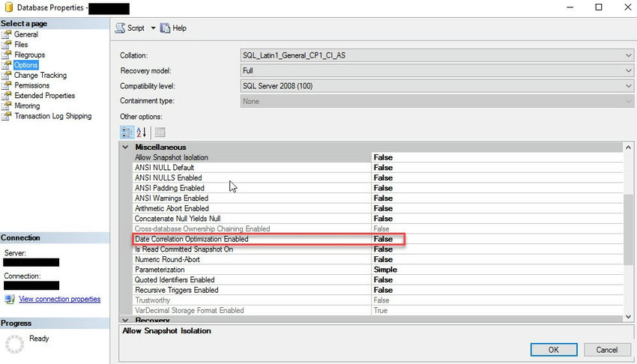Open View connection properties link

pos(60,299)
